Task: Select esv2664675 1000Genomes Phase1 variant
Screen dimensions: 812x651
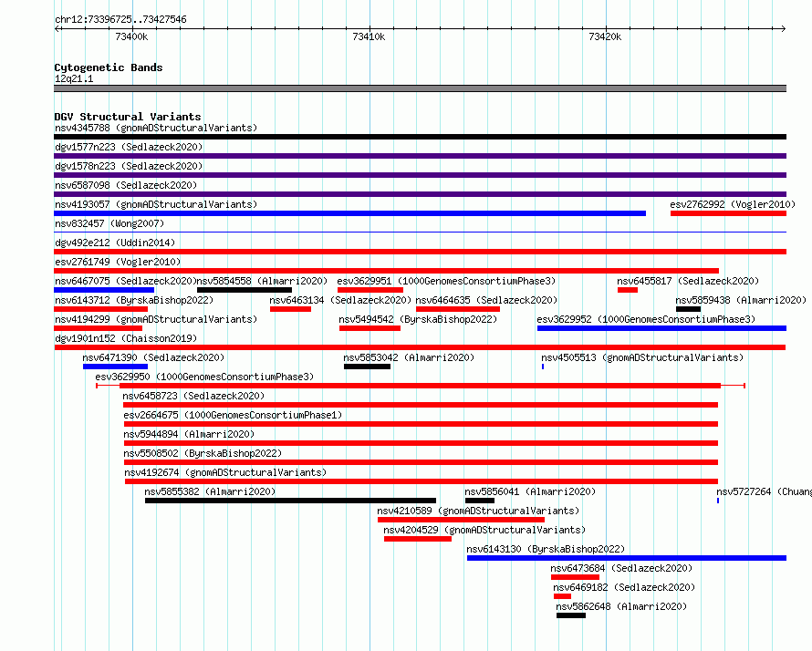Action: point(421,424)
